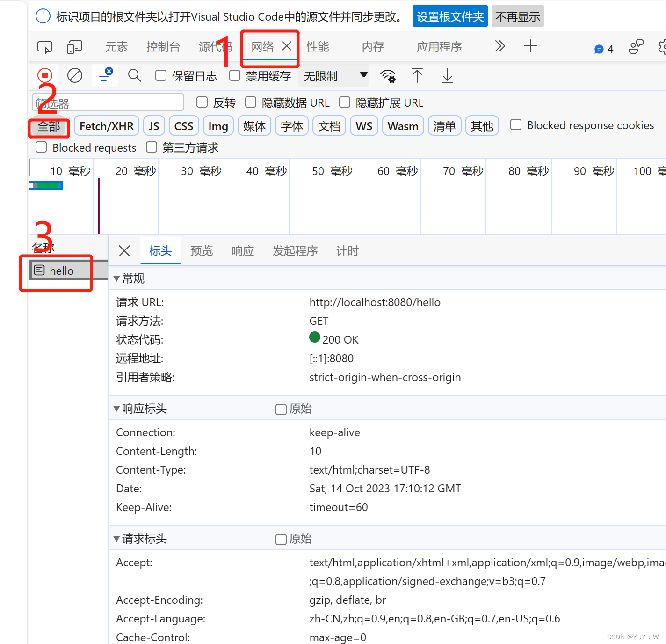Select the inspect element tool
Viewport: 666px width, 644px height.
pos(44,47)
